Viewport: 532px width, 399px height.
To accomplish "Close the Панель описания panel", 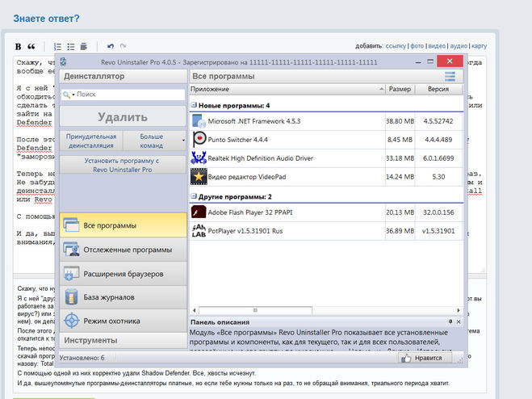I will point(459,321).
